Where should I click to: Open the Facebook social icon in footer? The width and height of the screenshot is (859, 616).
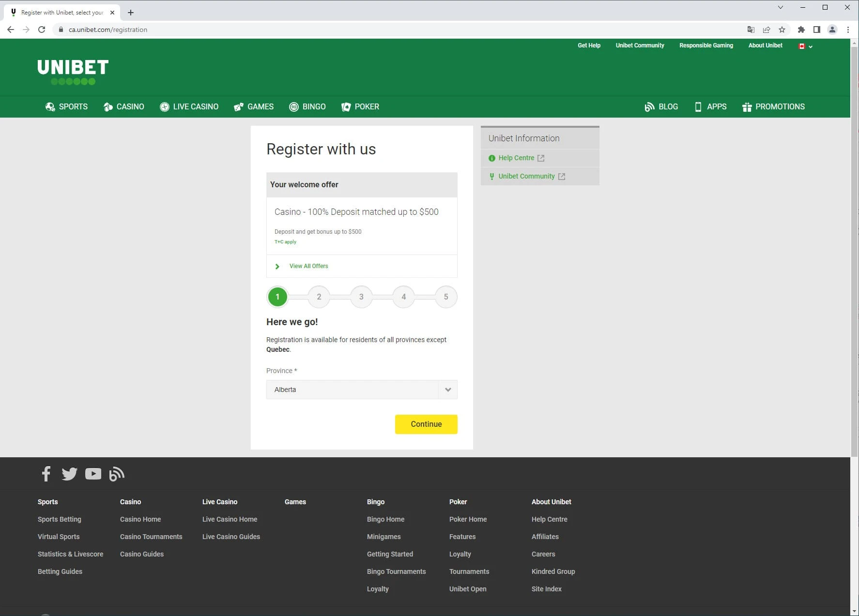[46, 474]
